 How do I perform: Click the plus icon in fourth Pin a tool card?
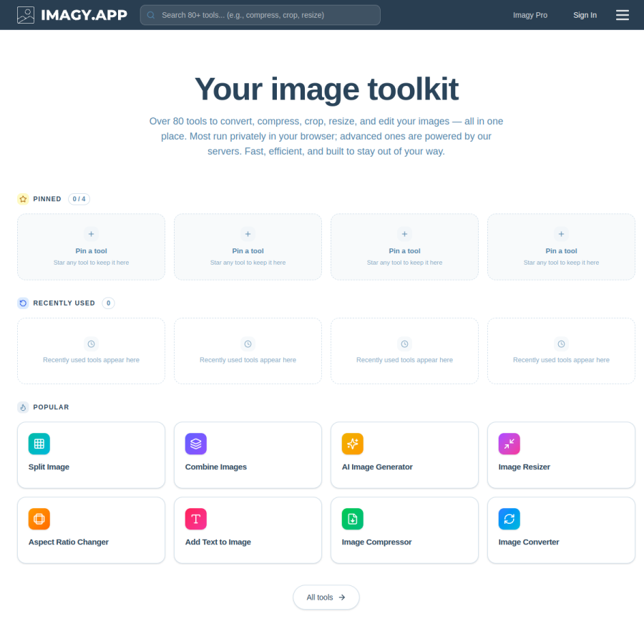point(561,234)
